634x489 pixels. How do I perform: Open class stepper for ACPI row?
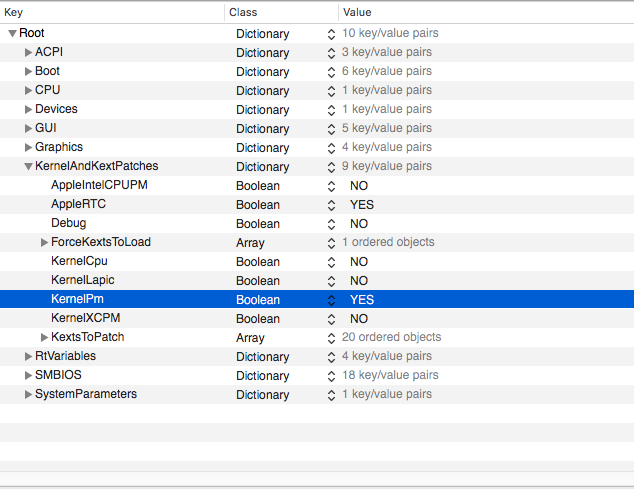pos(331,53)
